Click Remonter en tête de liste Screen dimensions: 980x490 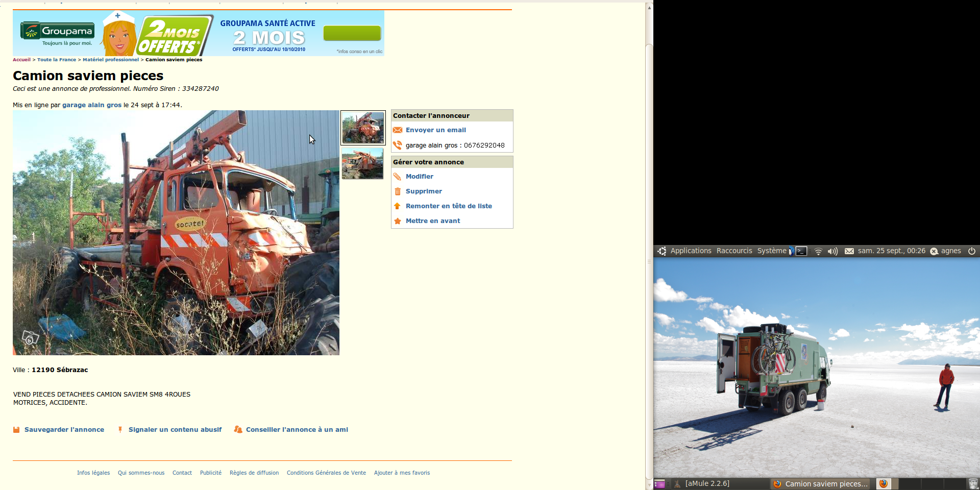[x=449, y=206]
